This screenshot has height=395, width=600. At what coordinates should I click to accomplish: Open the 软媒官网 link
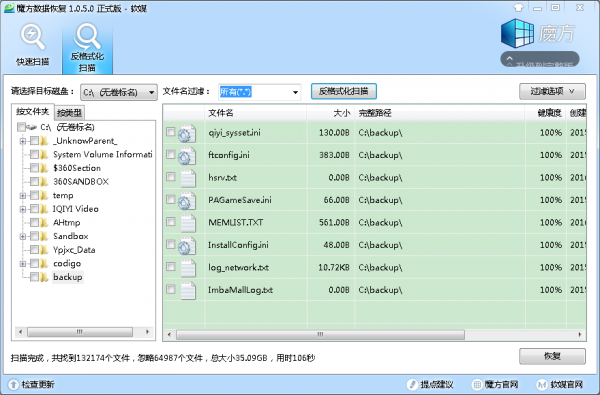(566, 384)
